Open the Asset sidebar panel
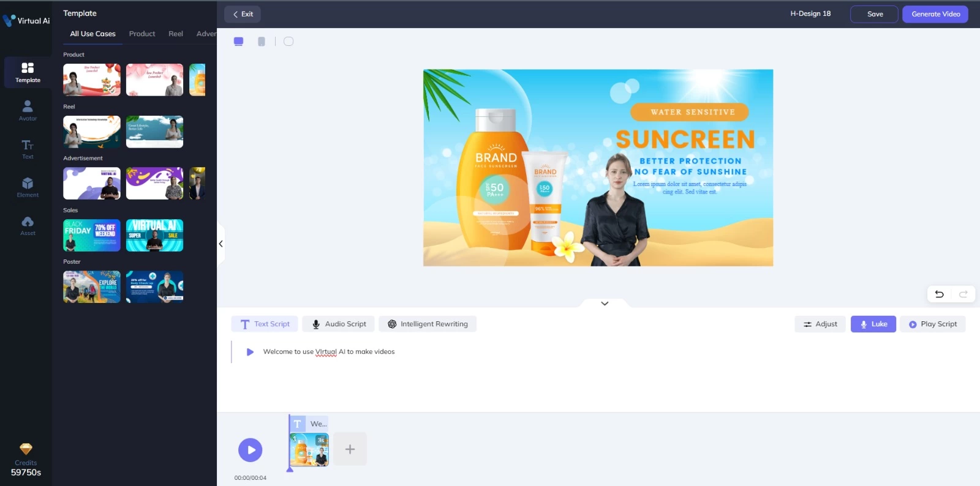This screenshot has width=980, height=486. coord(28,225)
